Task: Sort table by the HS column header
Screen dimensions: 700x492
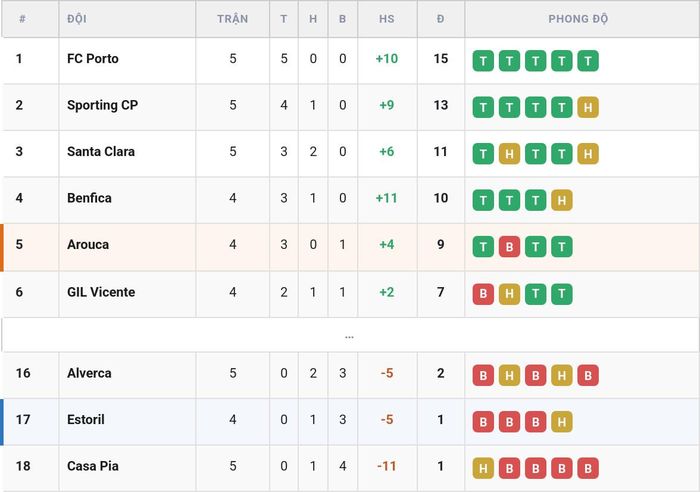Action: pos(387,19)
